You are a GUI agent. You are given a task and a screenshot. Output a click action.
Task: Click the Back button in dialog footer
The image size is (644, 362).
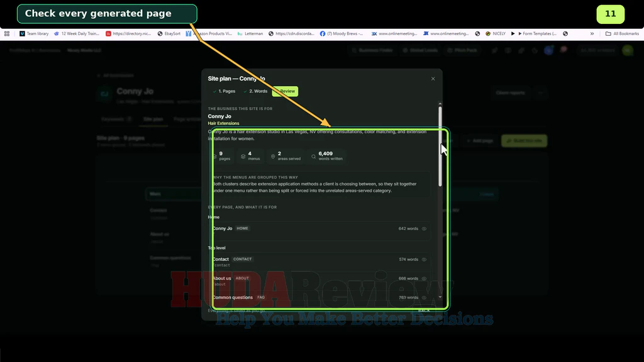coord(424,310)
